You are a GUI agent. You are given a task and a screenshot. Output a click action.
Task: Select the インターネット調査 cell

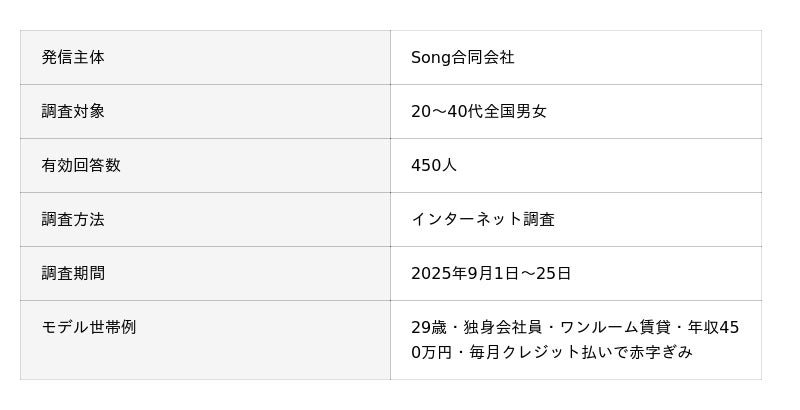tap(483, 220)
